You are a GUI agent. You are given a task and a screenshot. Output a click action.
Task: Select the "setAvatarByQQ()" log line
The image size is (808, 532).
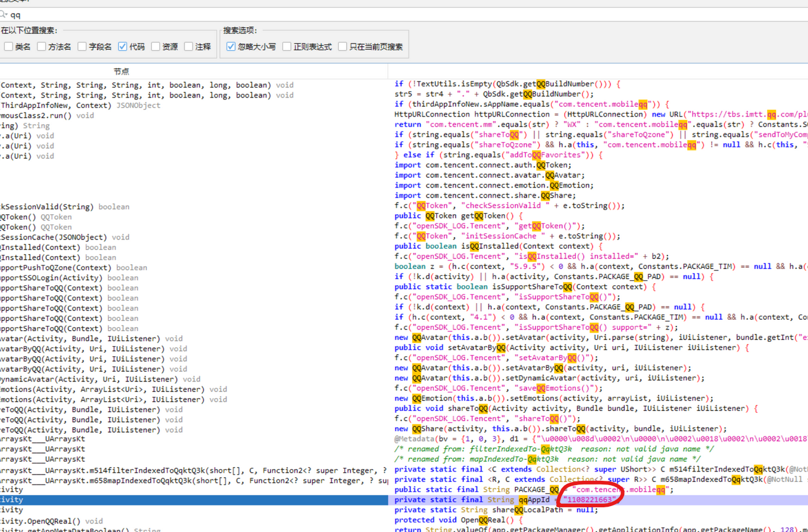(496, 358)
